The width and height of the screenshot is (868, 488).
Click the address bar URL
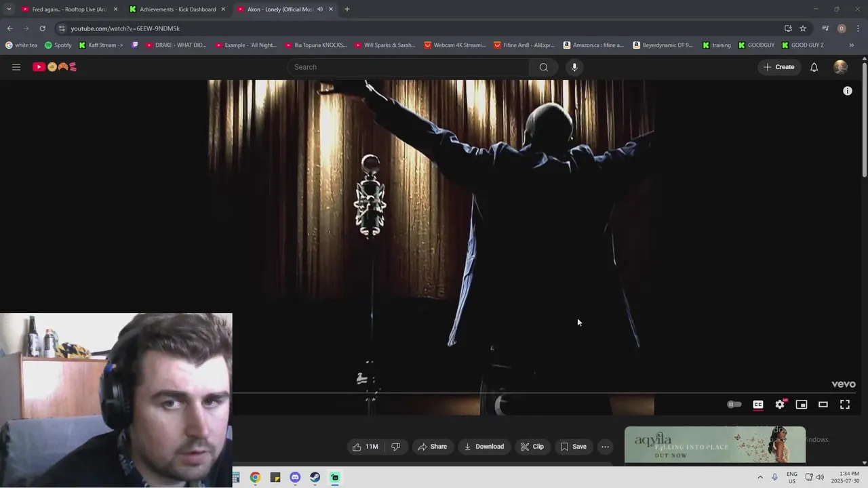tap(125, 28)
